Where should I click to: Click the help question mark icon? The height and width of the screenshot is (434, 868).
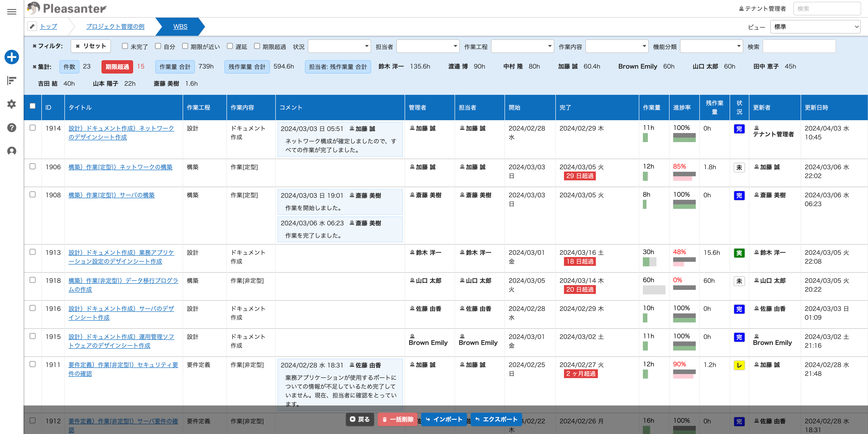tap(12, 128)
